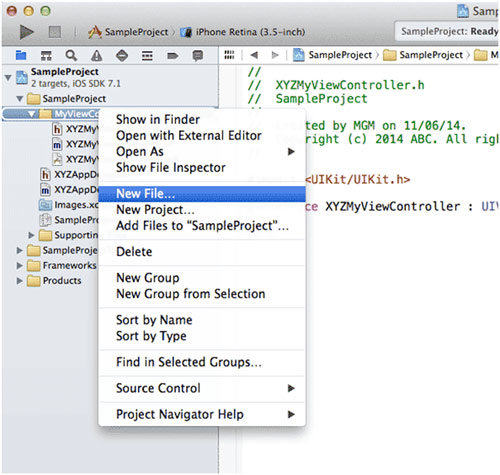Open the Symbol navigator icon
Viewport: 500px width, 475px height.
tap(46, 55)
